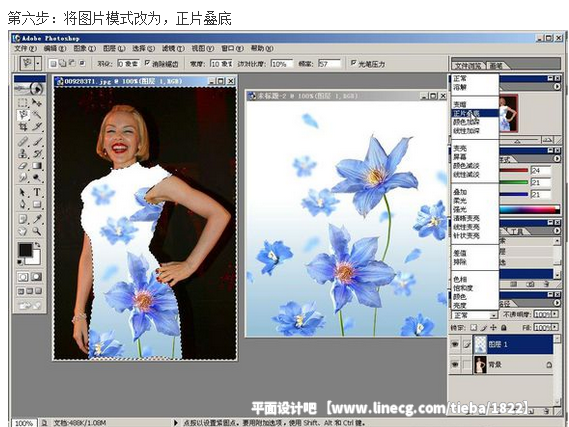Open the 不透明度 opacity slider arrow

click(x=555, y=315)
